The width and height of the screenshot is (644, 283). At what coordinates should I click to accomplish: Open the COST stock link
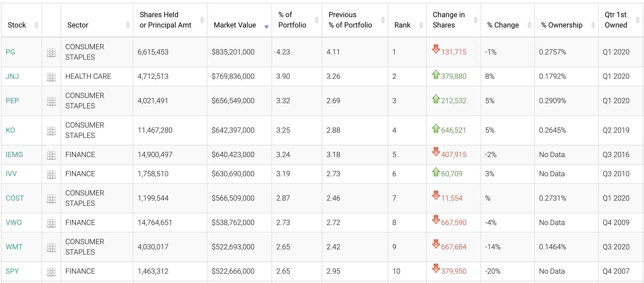pyautogui.click(x=15, y=198)
